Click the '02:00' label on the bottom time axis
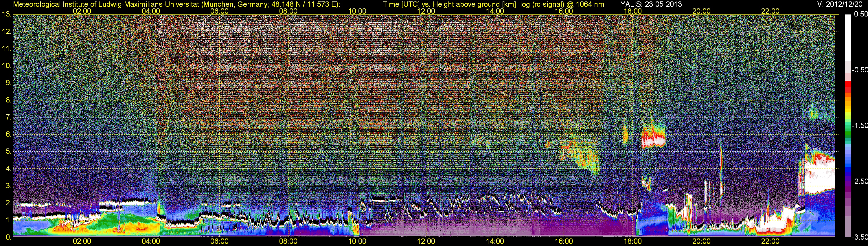The height and width of the screenshot is (246, 868). pos(82,241)
